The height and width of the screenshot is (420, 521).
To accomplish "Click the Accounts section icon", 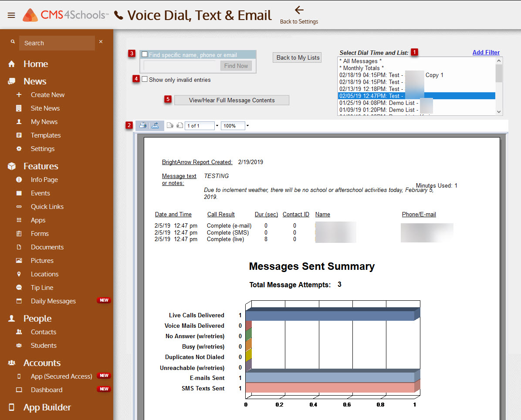I will (x=12, y=363).
